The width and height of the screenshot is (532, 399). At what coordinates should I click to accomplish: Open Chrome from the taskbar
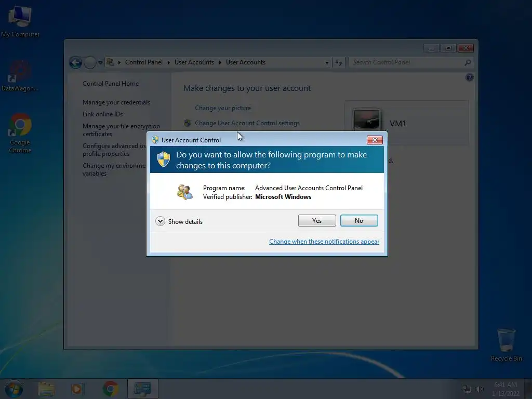(110, 389)
